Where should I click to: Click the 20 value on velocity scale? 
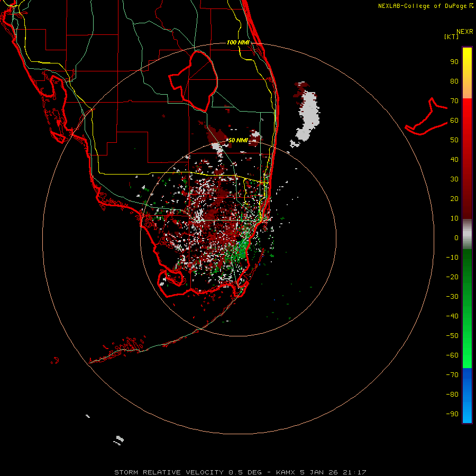[454, 199]
